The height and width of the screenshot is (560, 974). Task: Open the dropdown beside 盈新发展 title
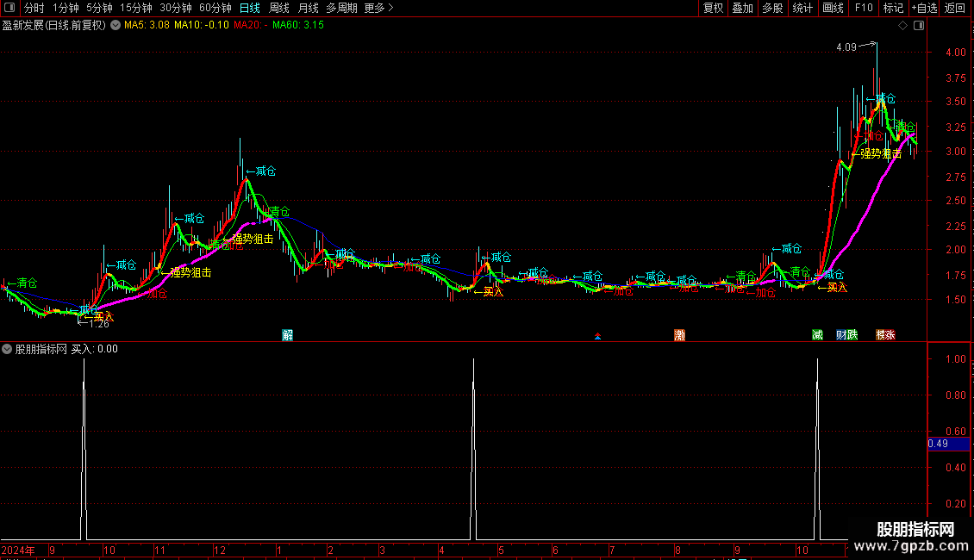pos(116,26)
